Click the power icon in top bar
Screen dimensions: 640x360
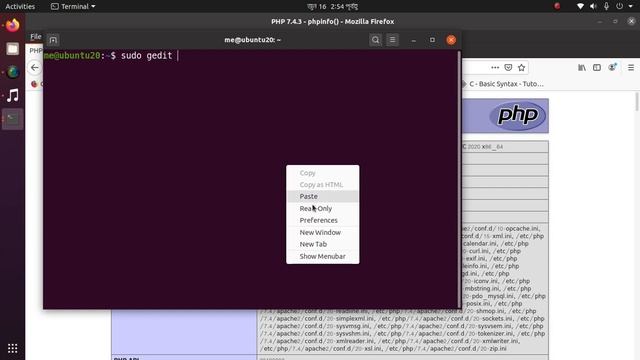pos(620,7)
